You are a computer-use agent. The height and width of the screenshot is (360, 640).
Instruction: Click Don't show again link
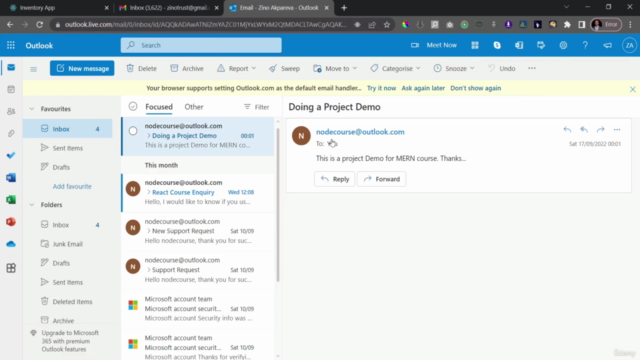476,88
